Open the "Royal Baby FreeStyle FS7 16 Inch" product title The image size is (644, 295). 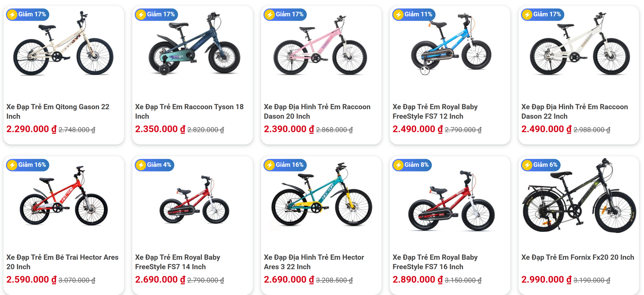click(x=435, y=262)
